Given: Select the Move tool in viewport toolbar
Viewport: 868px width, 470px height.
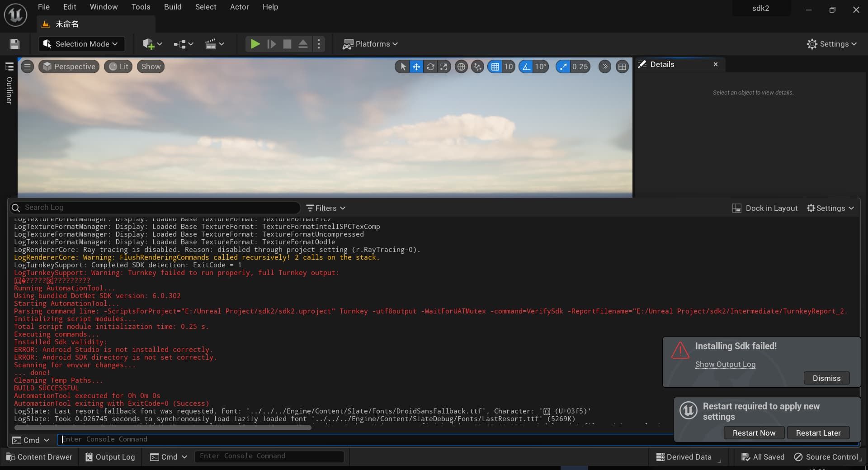Looking at the screenshot, I should 416,66.
